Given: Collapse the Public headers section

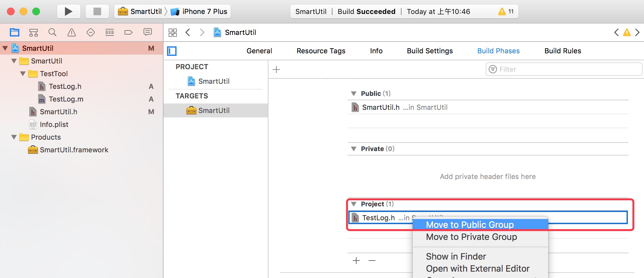Looking at the screenshot, I should point(354,94).
